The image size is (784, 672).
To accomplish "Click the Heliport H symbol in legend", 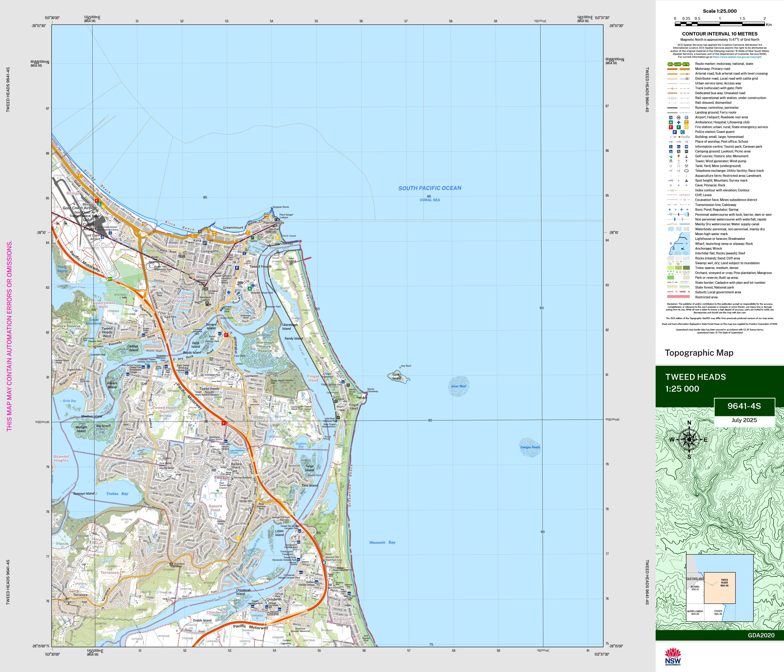I will 678,117.
